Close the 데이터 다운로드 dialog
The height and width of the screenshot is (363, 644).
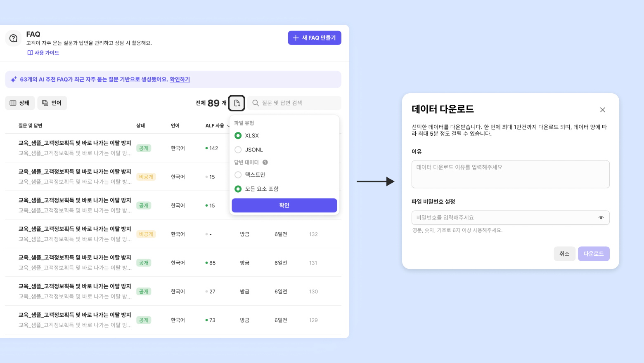point(602,110)
